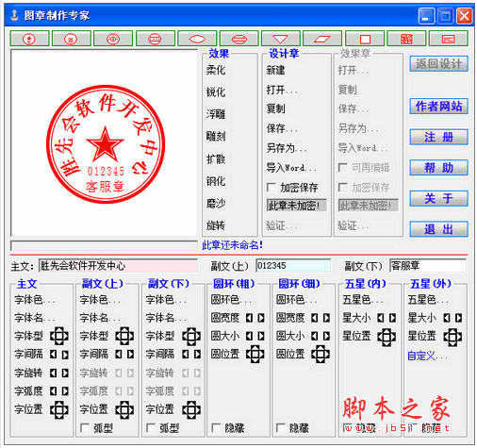Increase 圆环(细) 圆大小 with right arrow
This screenshot has width=477, height=448.
(x=326, y=336)
